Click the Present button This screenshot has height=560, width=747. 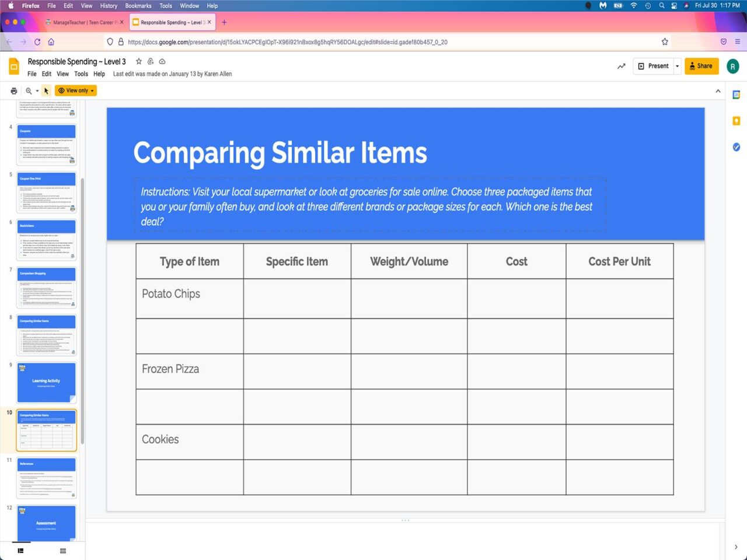coord(654,66)
